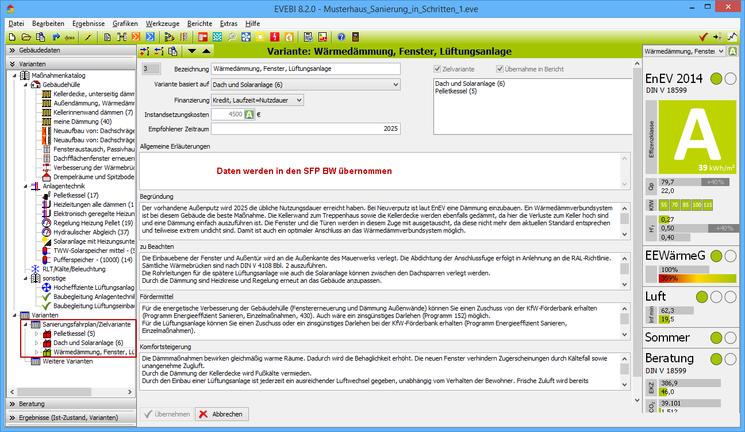Click the blue help question mark icon
745x432 pixels.
tap(341, 37)
